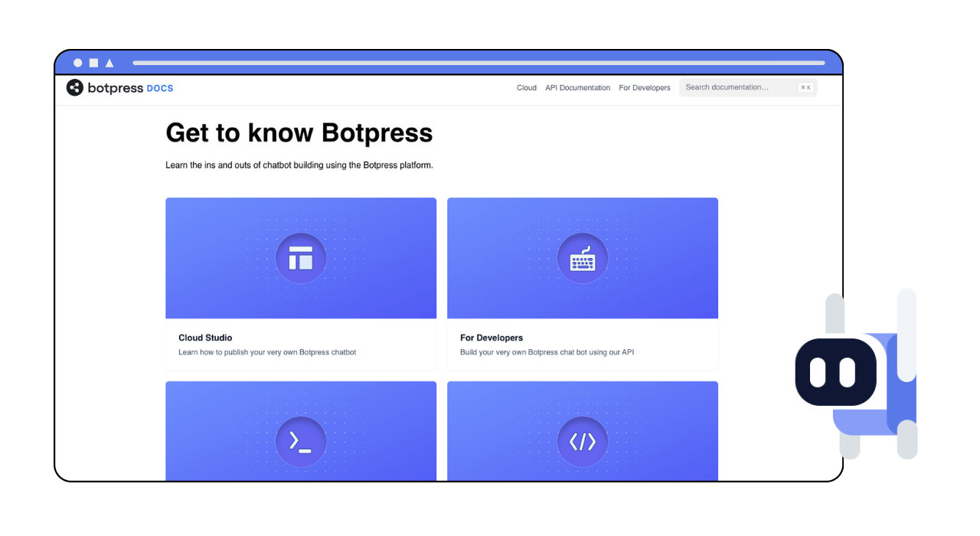
Task: Click the terminal prompt icon
Action: point(301,442)
